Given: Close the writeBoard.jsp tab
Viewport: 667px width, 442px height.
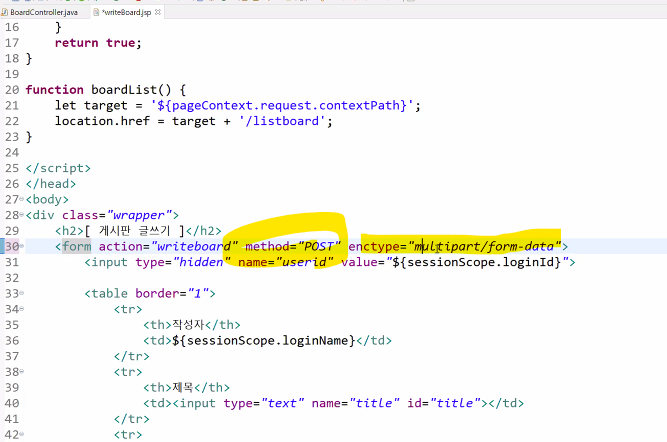Looking at the screenshot, I should click(x=158, y=12).
